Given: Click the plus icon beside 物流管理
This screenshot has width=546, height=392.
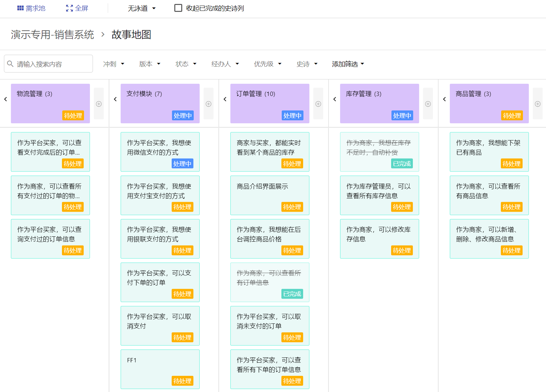Looking at the screenshot, I should pyautogui.click(x=99, y=104).
